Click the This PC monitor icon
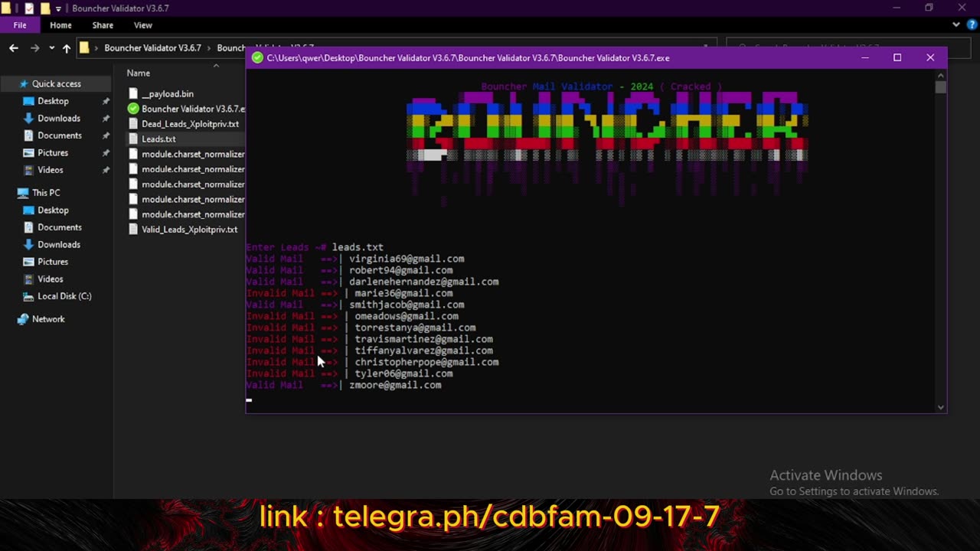Viewport: 980px width, 551px height. [23, 193]
